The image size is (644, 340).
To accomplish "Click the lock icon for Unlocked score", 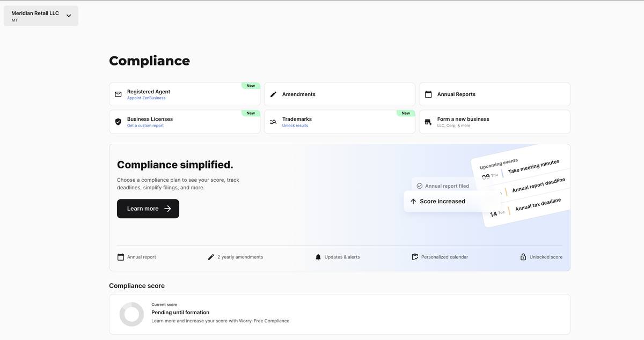I will (x=523, y=257).
